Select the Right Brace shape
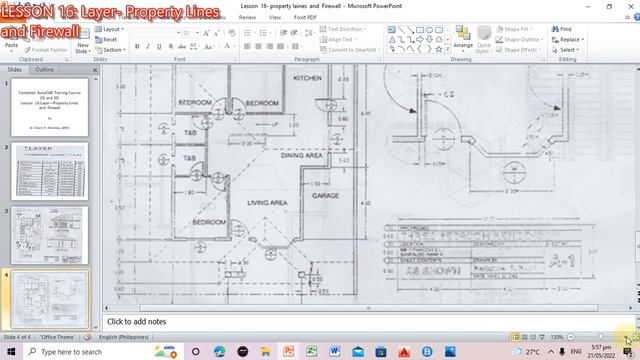640x360 pixels. pyautogui.click(x=429, y=49)
